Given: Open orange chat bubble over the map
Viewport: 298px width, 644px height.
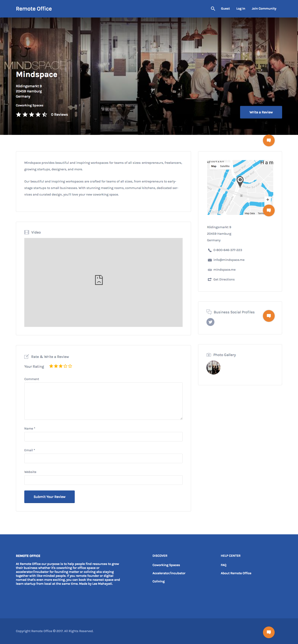Looking at the screenshot, I should 269,210.
